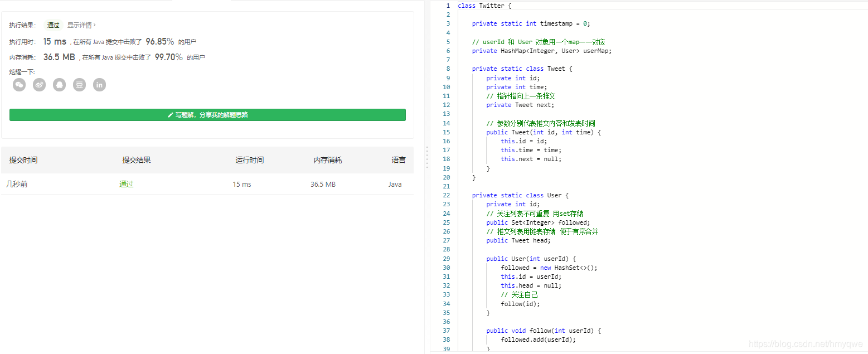
Task: Click 'follow(id);' code line
Action: coord(520,304)
